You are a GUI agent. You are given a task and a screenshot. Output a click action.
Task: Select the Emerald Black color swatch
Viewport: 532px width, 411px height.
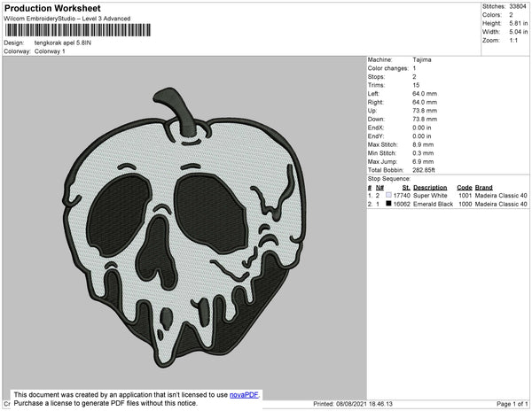[388, 204]
